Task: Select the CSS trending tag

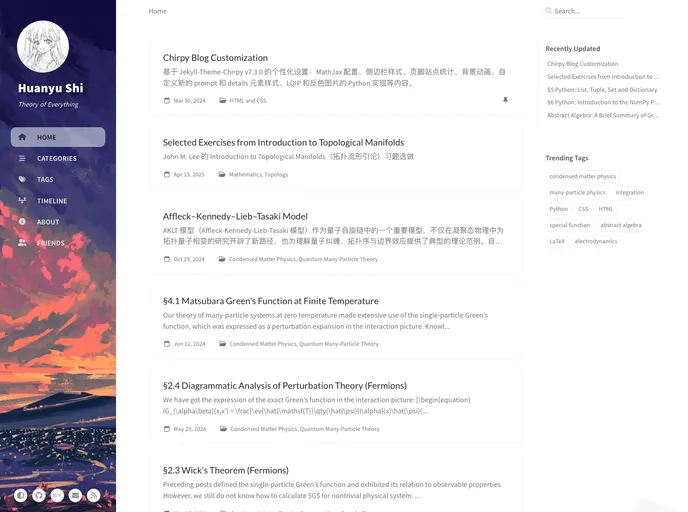Action: [x=583, y=209]
